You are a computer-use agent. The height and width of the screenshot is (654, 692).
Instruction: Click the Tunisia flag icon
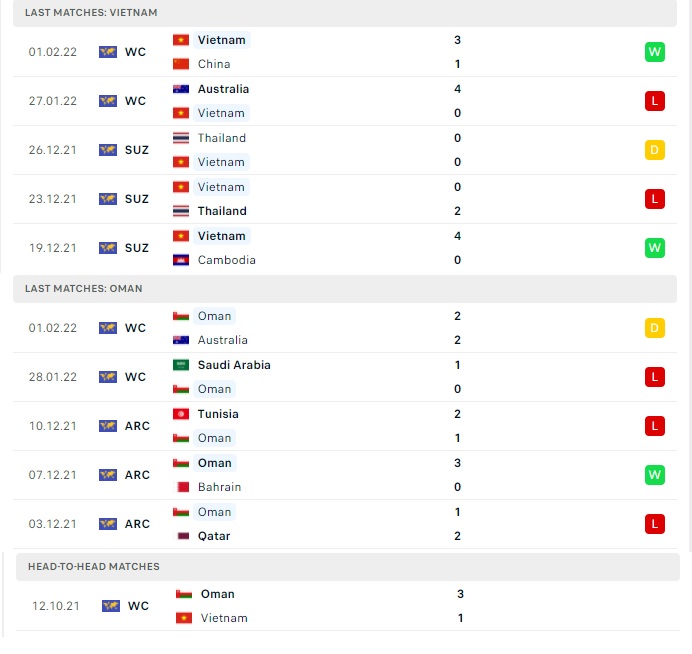click(181, 414)
